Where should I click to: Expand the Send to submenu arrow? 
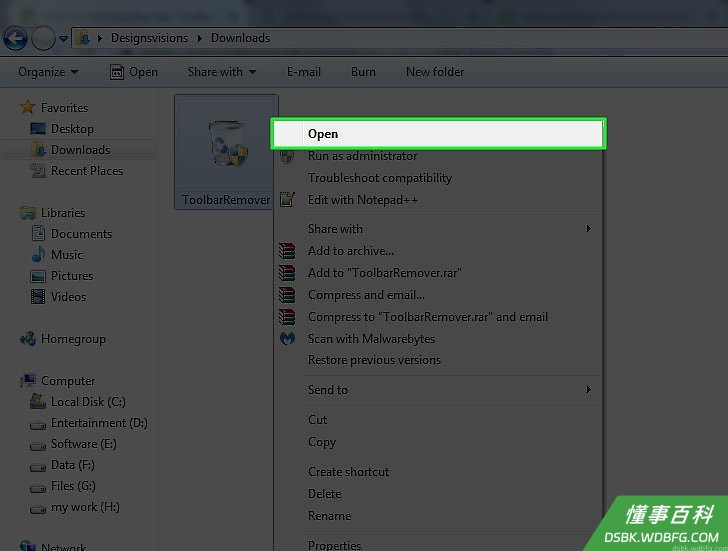pos(589,389)
